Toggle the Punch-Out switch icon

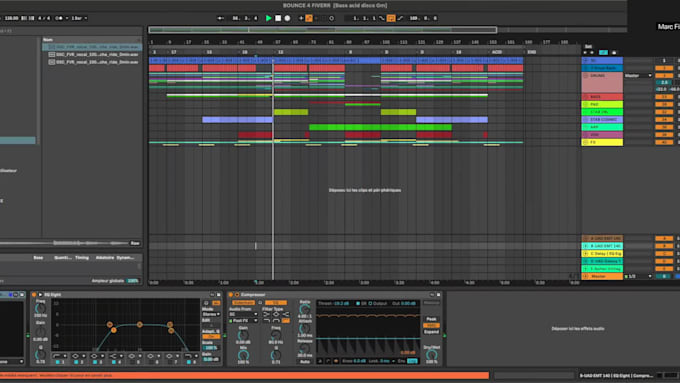(400, 18)
